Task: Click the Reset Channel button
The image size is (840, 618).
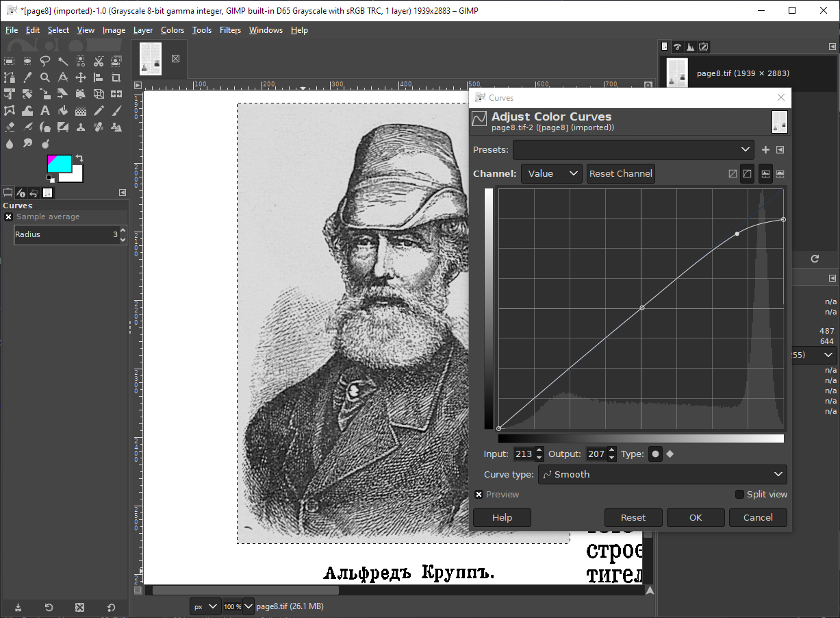Action: pos(621,173)
